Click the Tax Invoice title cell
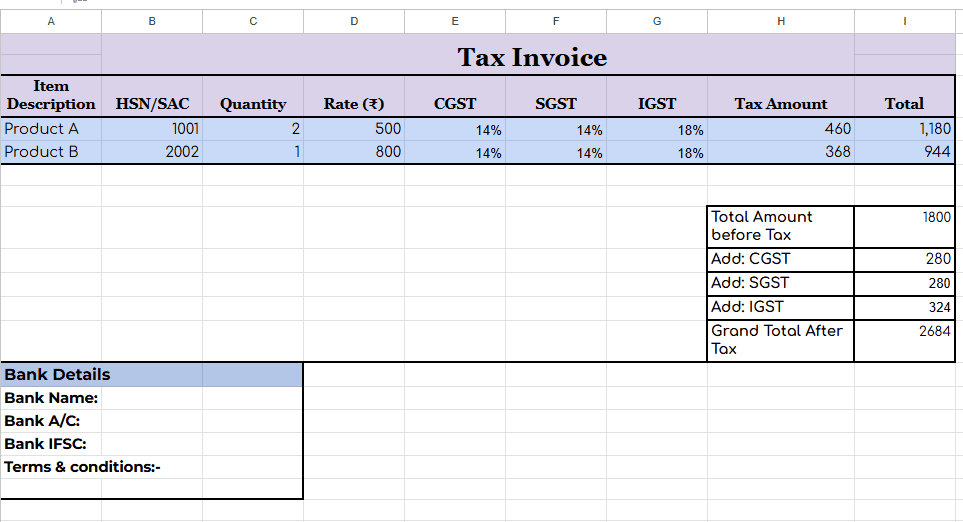Viewport: 963px width, 522px height. tap(532, 57)
